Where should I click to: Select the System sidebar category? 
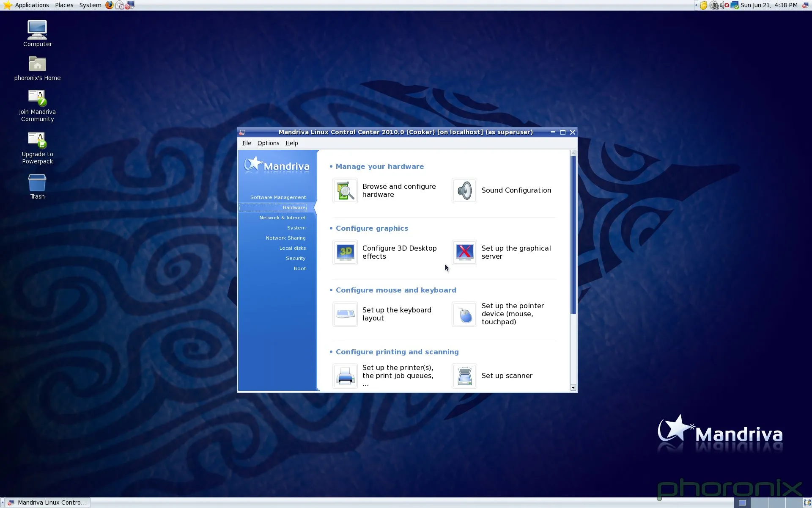click(x=296, y=228)
